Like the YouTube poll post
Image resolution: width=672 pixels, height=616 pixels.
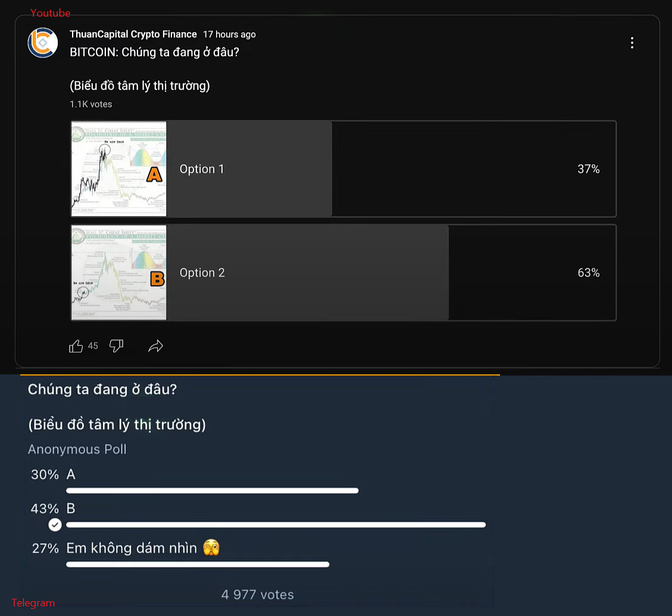pos(76,346)
